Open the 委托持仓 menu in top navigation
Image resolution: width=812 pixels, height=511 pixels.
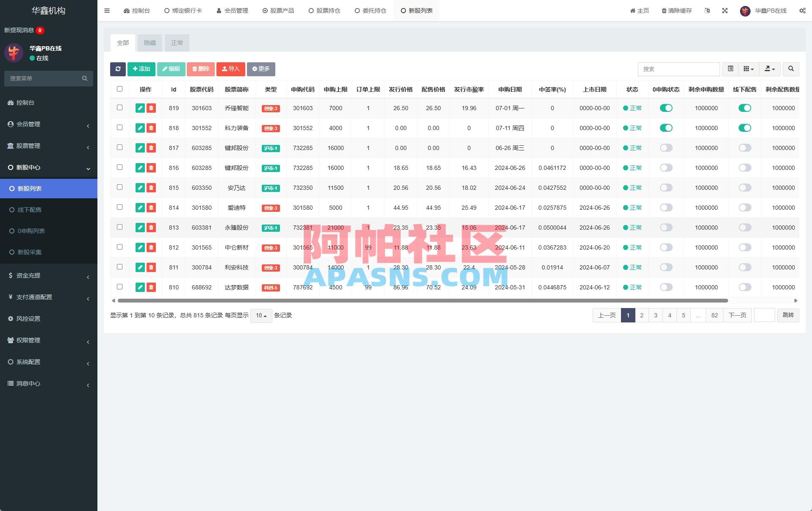tap(370, 11)
